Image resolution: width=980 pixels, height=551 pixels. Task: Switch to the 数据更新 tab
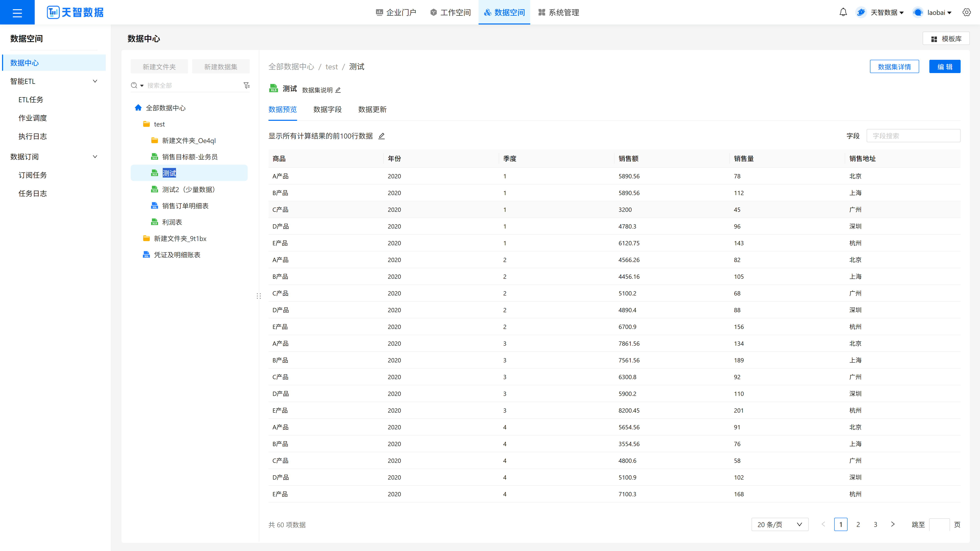pos(372,110)
